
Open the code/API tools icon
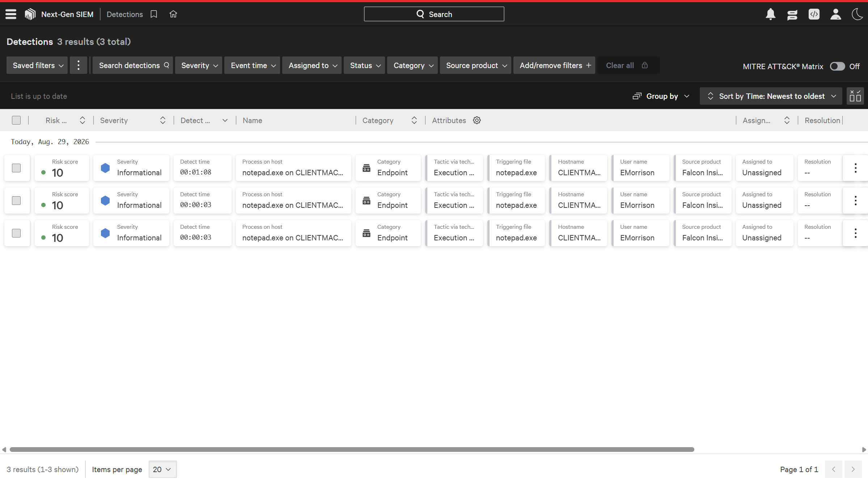pyautogui.click(x=814, y=14)
